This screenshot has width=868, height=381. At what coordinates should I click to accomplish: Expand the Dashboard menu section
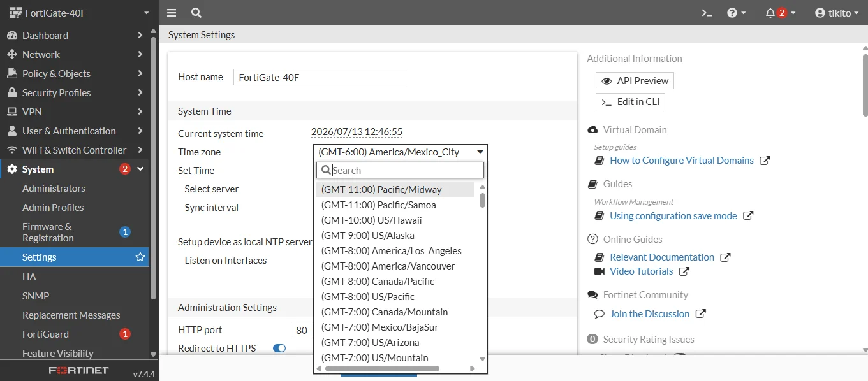(75, 36)
